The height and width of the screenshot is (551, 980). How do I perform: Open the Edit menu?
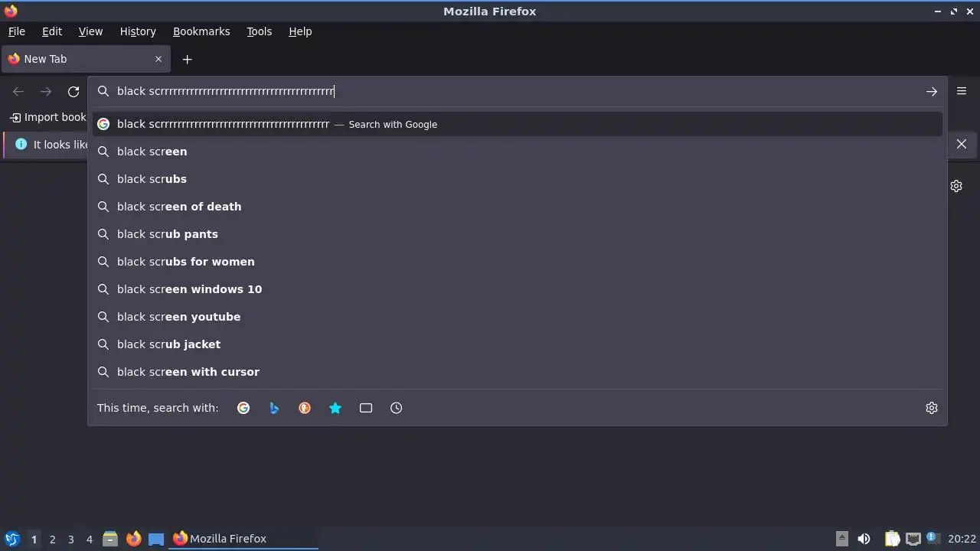tap(52, 31)
